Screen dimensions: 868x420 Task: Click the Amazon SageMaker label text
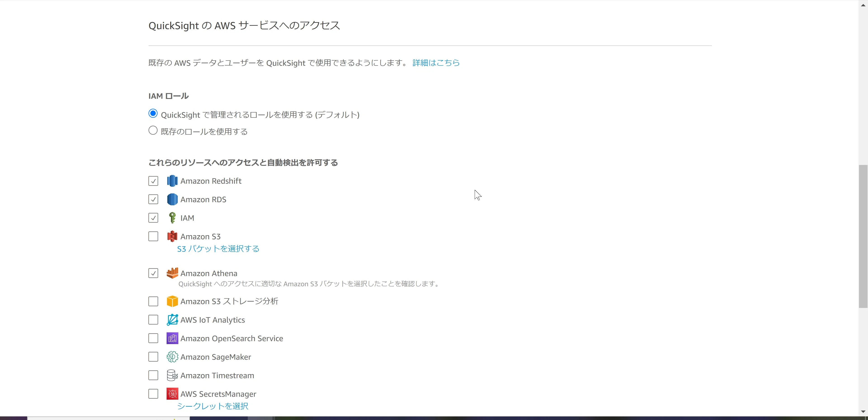pos(216,357)
